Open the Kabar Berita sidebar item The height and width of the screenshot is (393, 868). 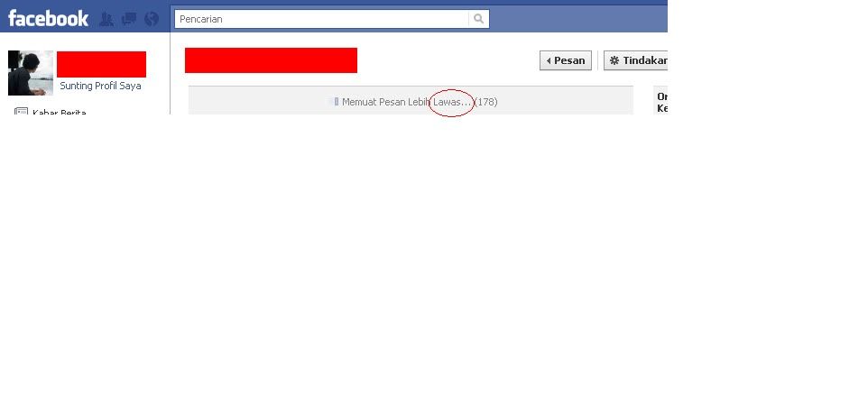50,112
